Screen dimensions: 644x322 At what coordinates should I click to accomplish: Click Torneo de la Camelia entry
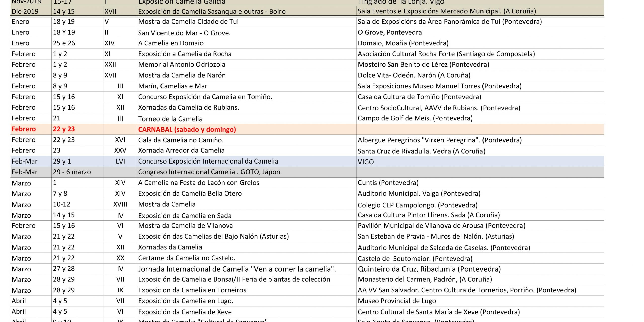point(170,119)
